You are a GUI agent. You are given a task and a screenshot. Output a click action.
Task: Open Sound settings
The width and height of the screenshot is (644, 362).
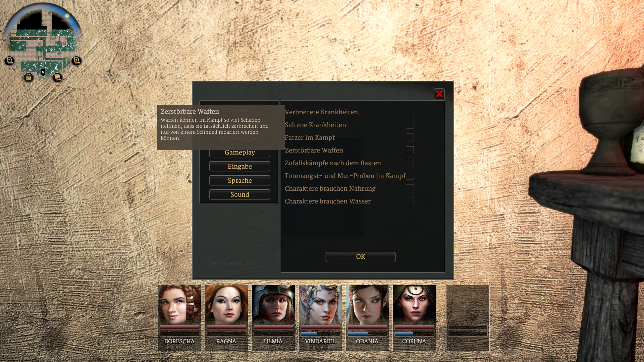click(239, 195)
